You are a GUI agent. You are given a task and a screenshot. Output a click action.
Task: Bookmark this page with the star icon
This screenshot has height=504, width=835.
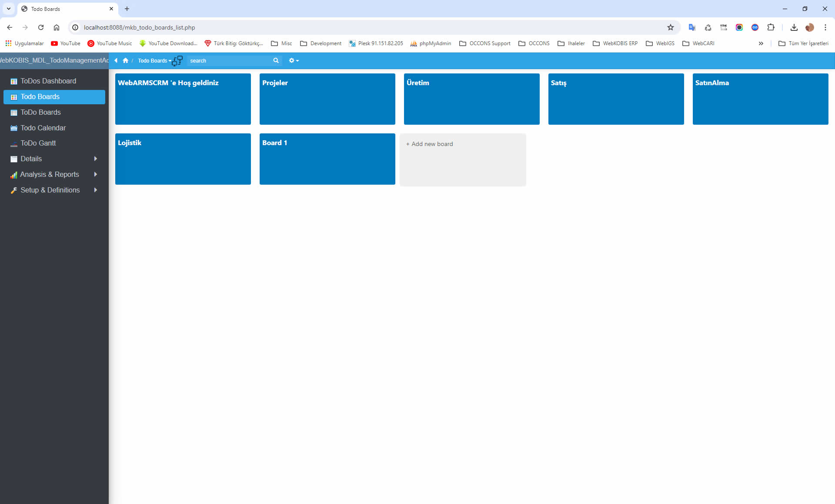(671, 27)
